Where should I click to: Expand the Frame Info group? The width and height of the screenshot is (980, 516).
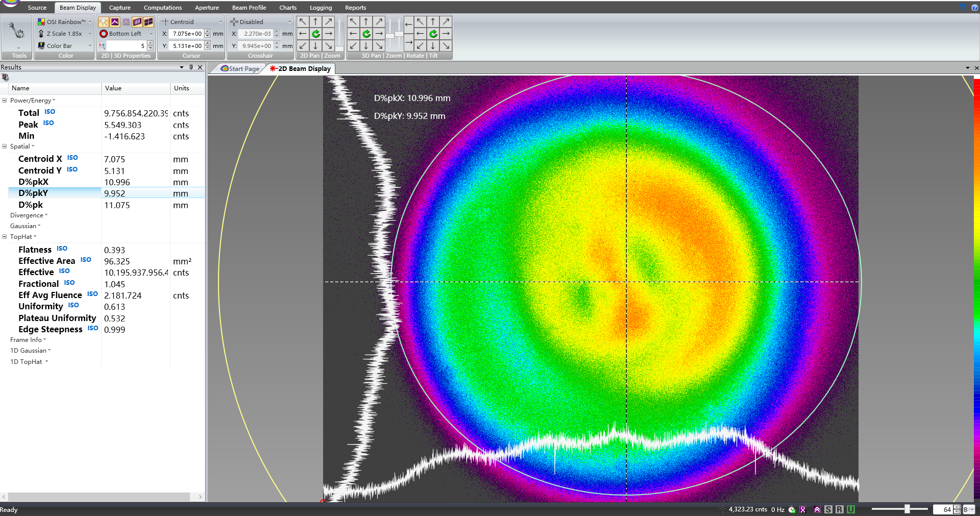click(x=28, y=340)
